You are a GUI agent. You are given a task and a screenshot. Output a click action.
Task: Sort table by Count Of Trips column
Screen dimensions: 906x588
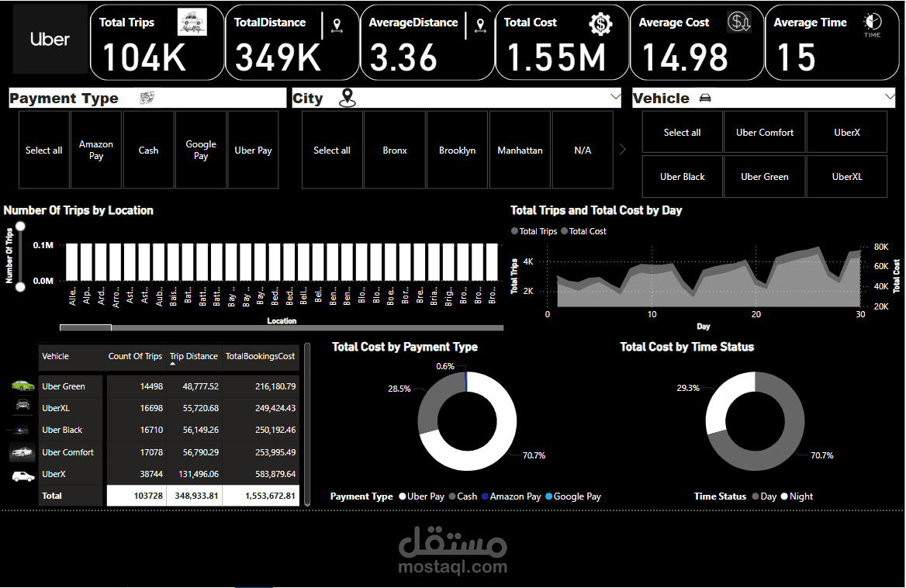pos(135,356)
